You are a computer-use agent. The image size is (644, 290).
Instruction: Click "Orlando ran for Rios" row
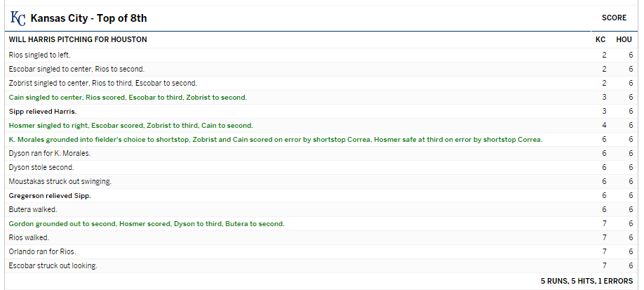[x=42, y=251]
